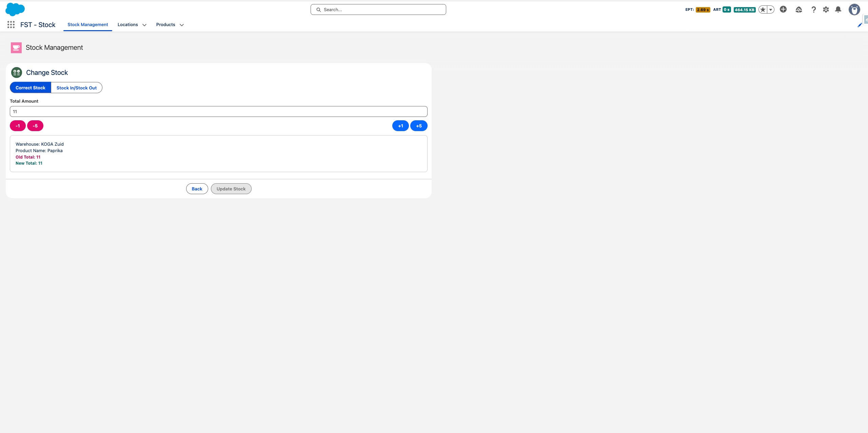Click the Salesforce cloud logo
Screen dimensions: 868x433
pyautogui.click(x=15, y=9)
